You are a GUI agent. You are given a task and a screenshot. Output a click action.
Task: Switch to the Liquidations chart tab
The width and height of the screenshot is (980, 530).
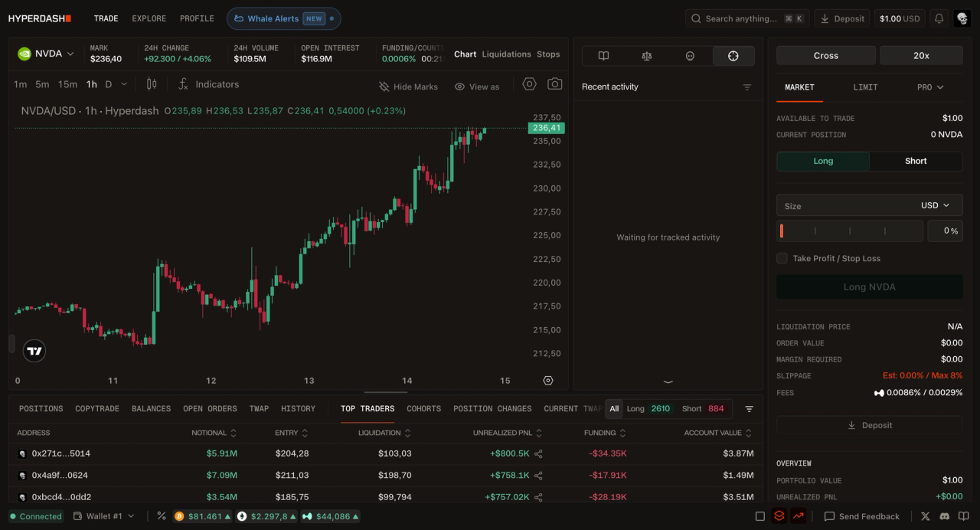pos(506,54)
